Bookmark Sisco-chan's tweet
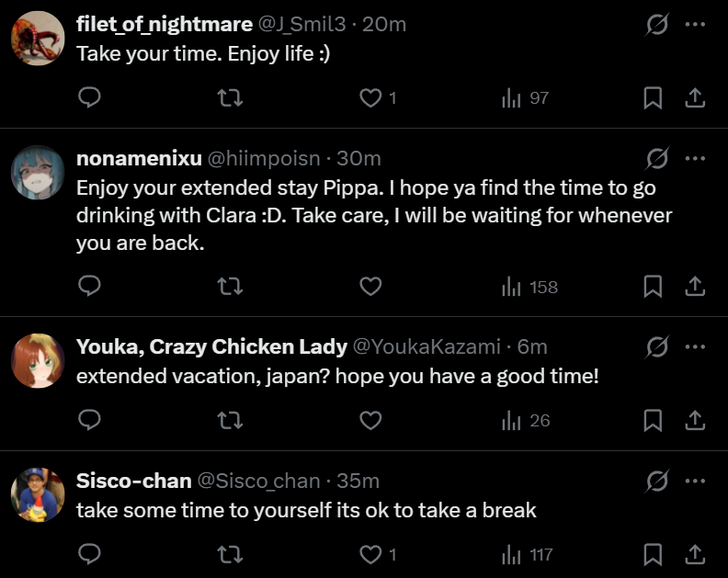 (653, 554)
